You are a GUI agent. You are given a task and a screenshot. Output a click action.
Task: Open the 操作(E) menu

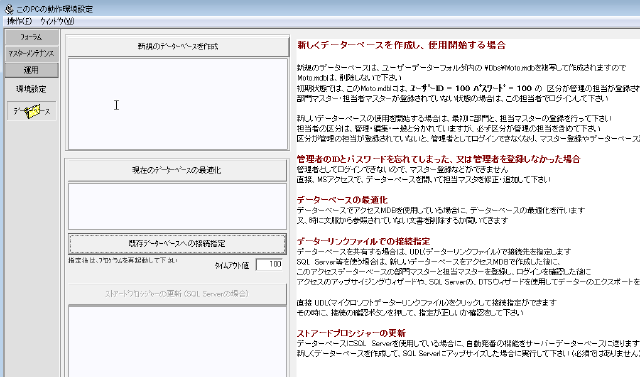[20, 21]
